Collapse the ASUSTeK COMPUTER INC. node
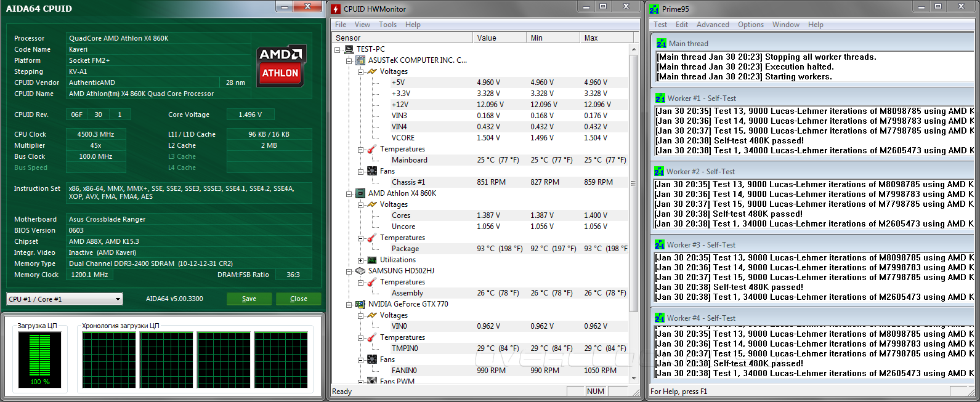 coord(349,60)
